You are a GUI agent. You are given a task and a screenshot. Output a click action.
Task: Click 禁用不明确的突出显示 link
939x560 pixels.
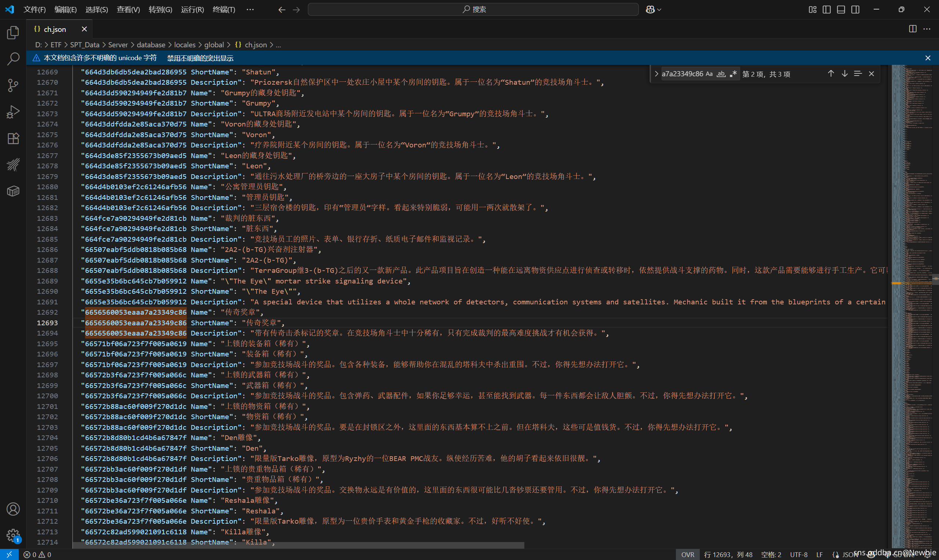(200, 58)
